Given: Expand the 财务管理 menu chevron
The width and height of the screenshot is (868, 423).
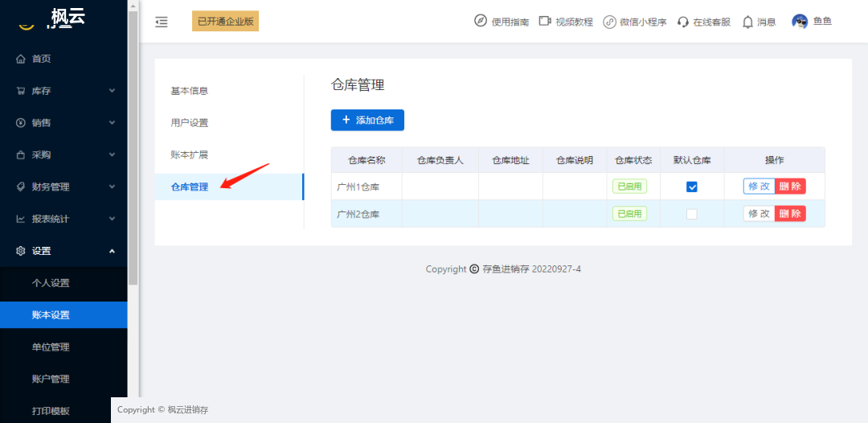Looking at the screenshot, I should click(x=112, y=187).
